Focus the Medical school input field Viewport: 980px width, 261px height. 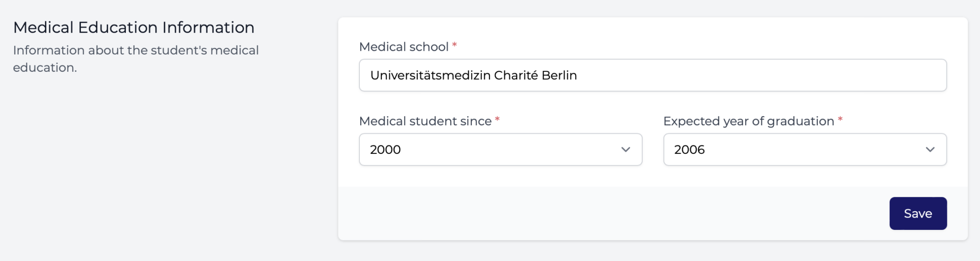point(653,75)
